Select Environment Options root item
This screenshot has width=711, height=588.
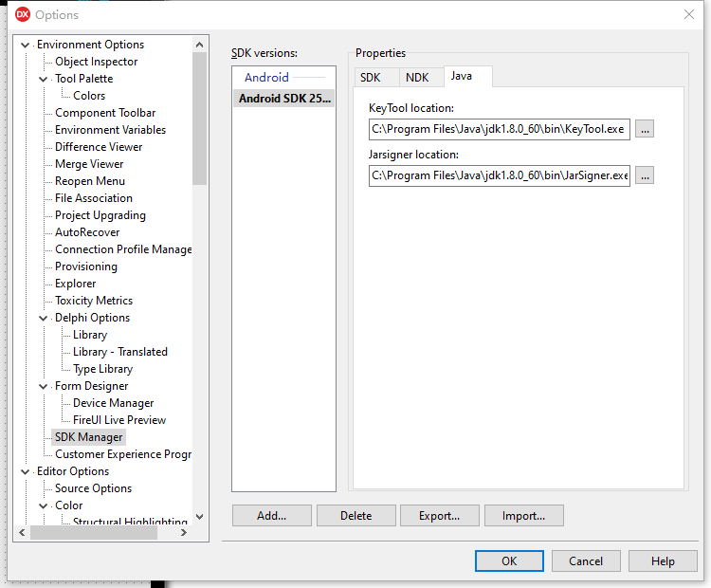[90, 45]
